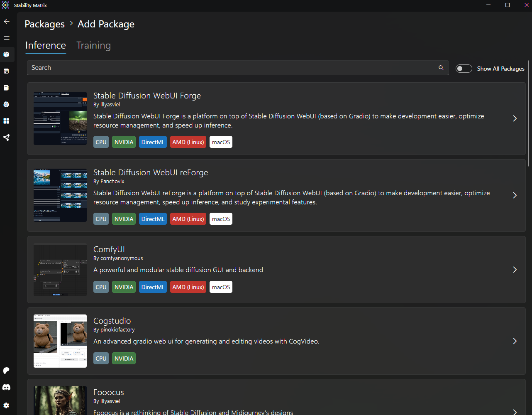Open the Discord icon in sidebar

click(6, 387)
